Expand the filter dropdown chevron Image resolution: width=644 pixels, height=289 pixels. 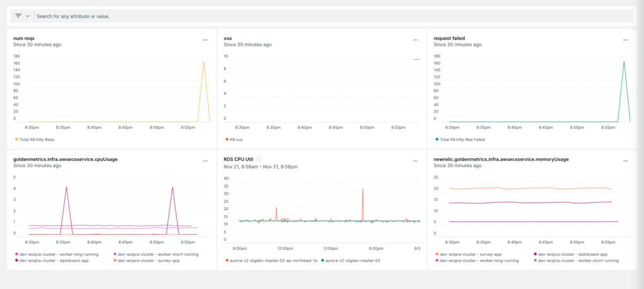(27, 16)
